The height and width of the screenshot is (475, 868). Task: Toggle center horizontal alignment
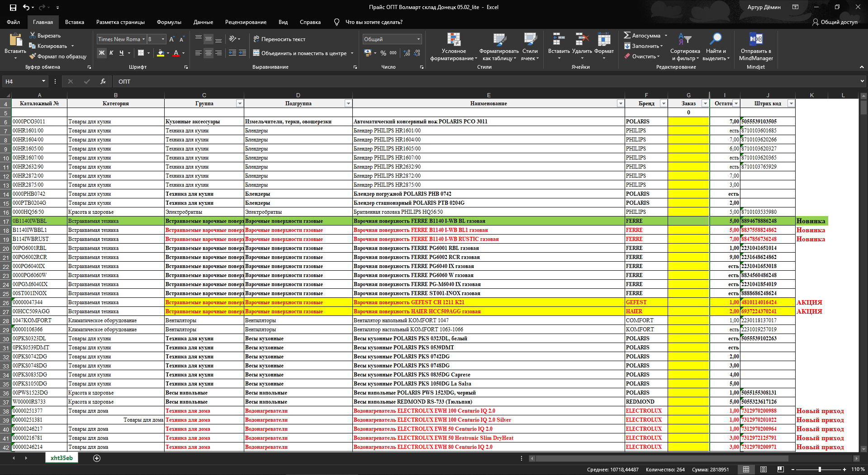[208, 53]
